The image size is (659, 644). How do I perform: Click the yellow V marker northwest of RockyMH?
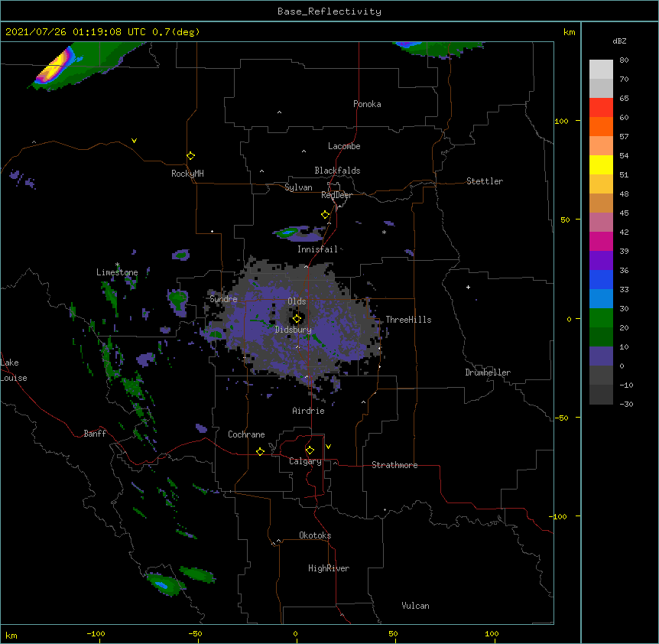pos(134,141)
